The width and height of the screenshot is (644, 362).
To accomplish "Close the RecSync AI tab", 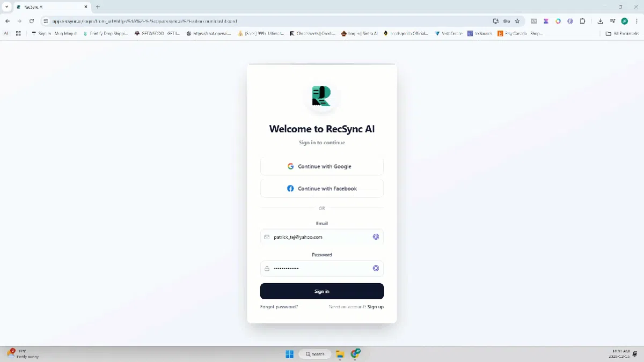I will coord(85,7).
